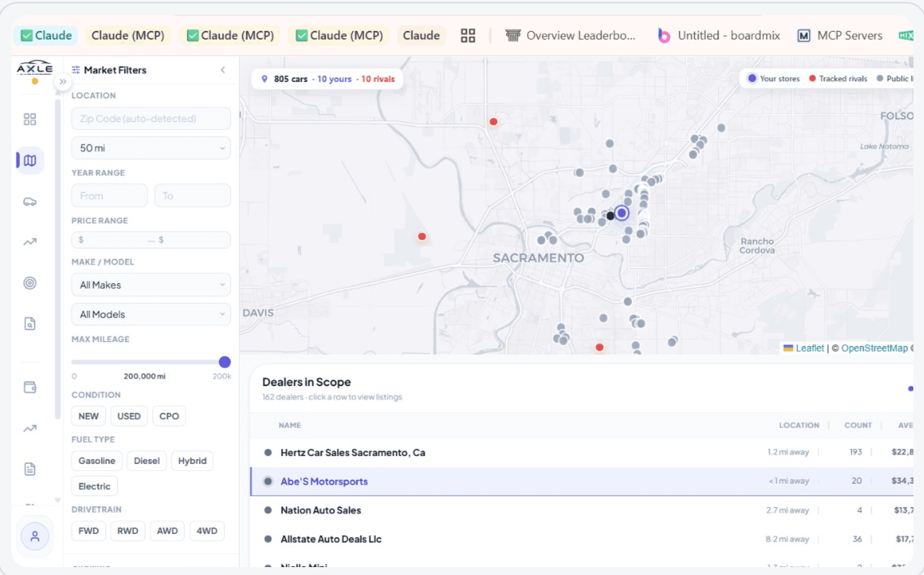Open the wallet sidebar icon
The width and height of the screenshot is (924, 575).
tap(30, 387)
